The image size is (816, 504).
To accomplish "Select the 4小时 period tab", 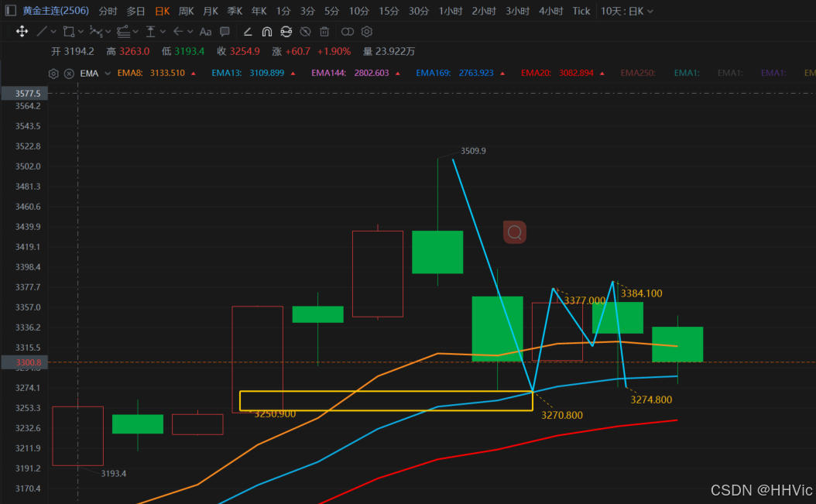I will point(551,11).
